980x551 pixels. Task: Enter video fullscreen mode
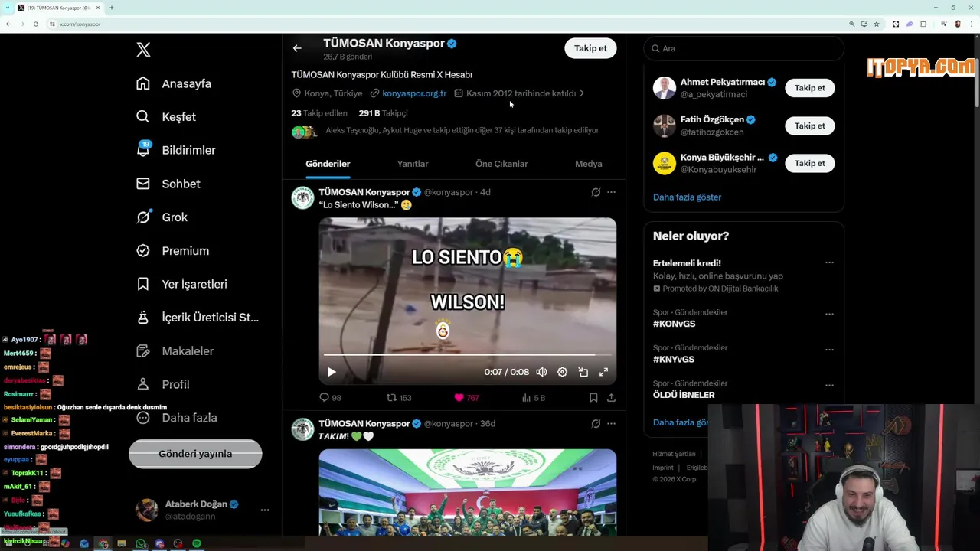point(603,372)
